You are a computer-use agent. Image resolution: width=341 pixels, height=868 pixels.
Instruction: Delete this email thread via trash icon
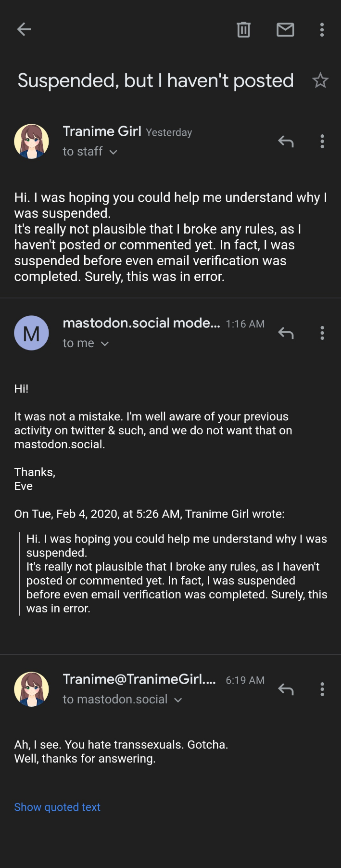pyautogui.click(x=244, y=29)
